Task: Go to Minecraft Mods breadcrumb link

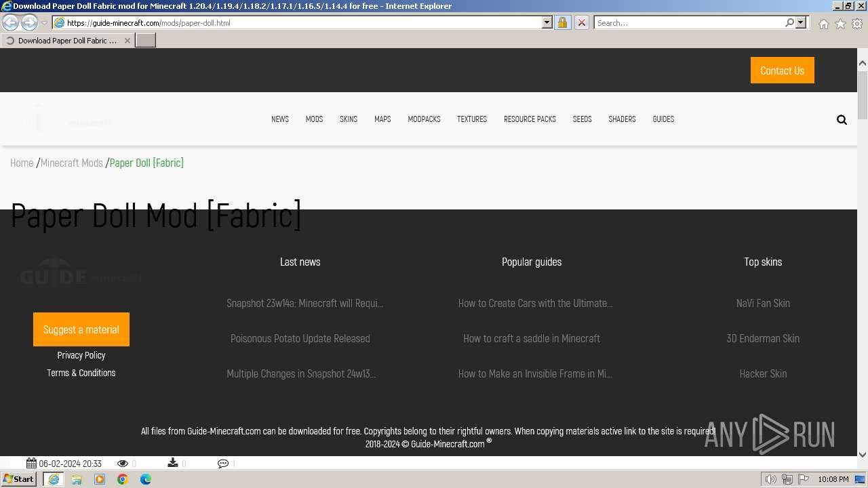Action: [x=72, y=163]
